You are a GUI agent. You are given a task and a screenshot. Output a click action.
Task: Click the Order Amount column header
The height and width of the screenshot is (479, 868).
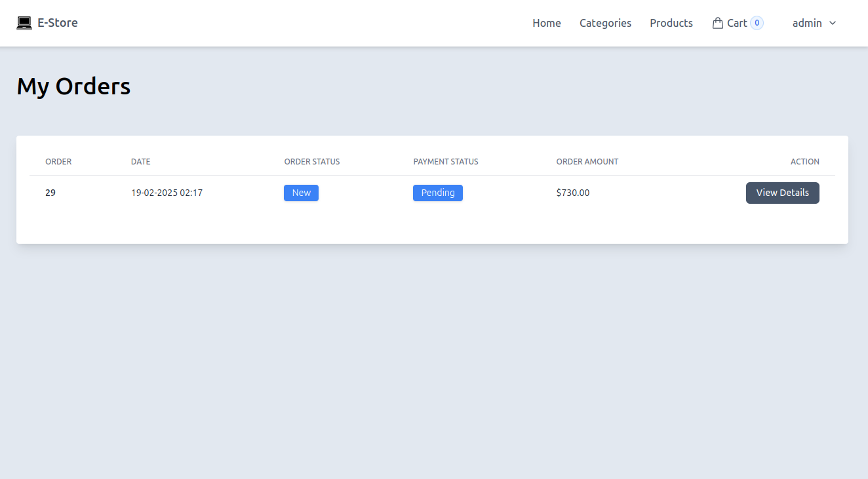pyautogui.click(x=587, y=162)
